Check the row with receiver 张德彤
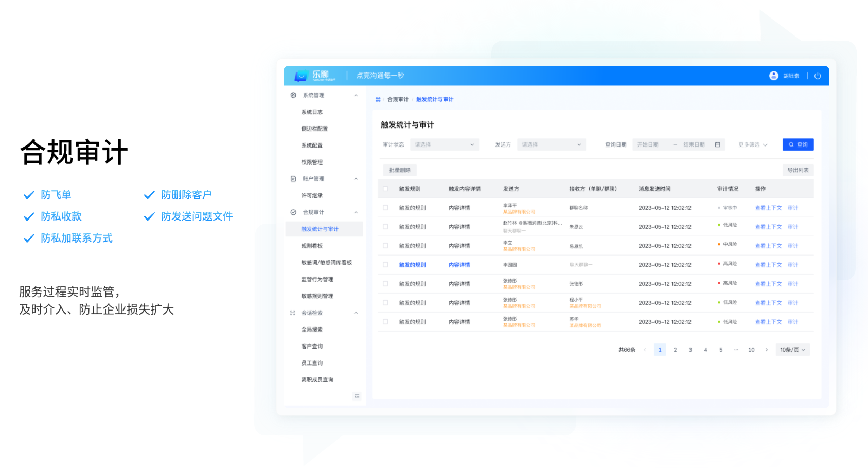The image size is (868, 474). [x=385, y=284]
